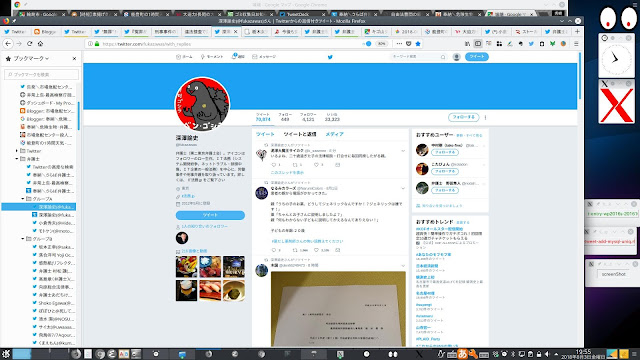Open Blogger 市場急配セン bookmark
This screenshot has width=640, height=360.
47,111
